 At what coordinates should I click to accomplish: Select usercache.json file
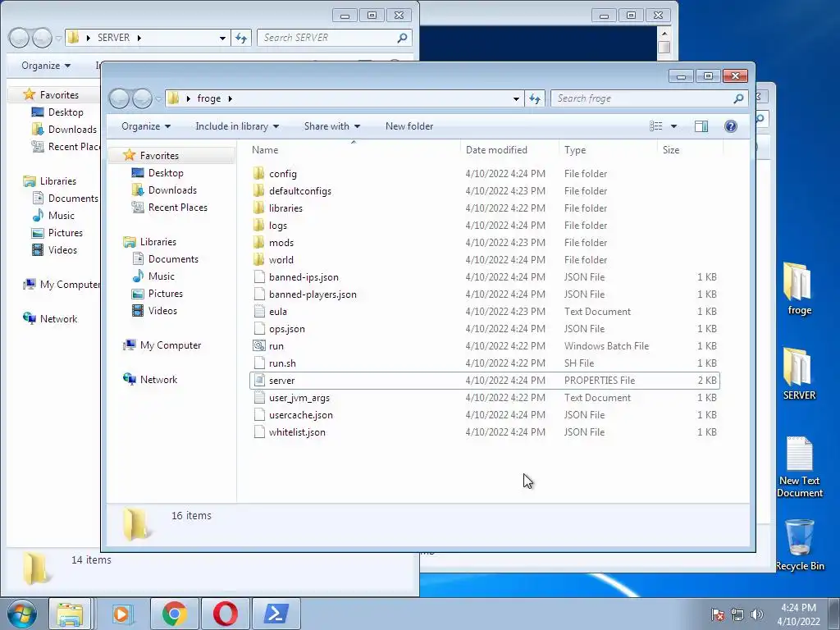pyautogui.click(x=485, y=414)
